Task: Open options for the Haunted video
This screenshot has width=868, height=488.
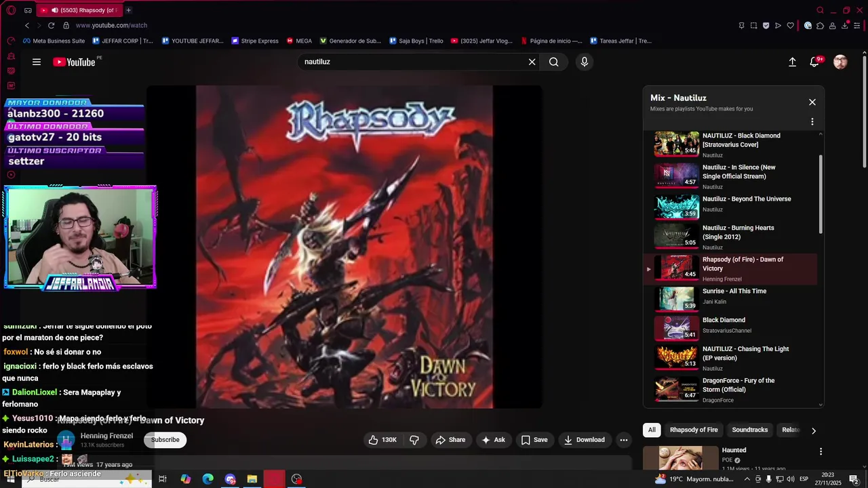Action: (821, 451)
